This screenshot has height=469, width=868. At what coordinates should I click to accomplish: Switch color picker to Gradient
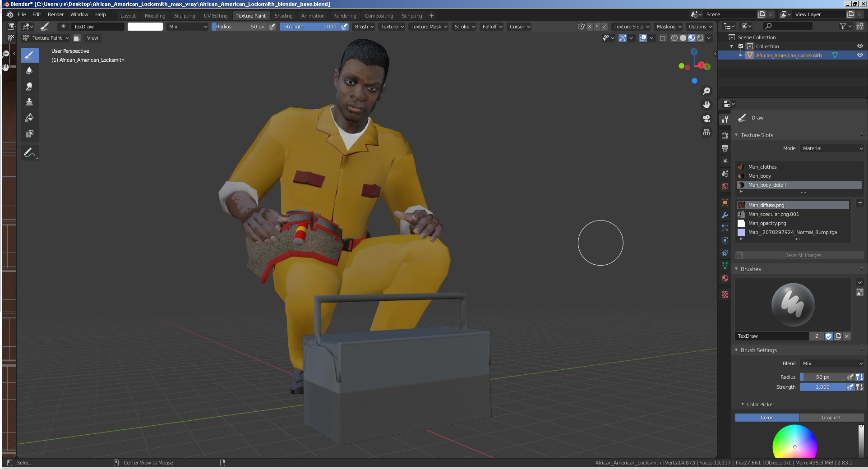point(831,418)
